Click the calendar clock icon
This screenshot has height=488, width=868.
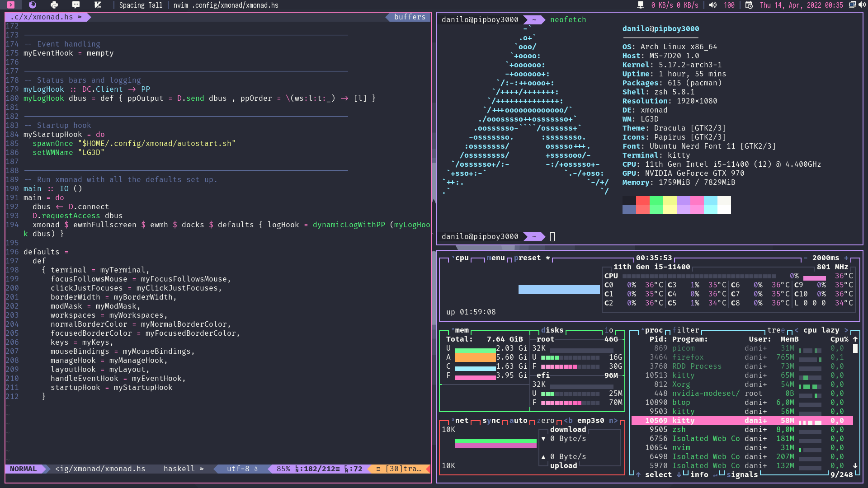pyautogui.click(x=749, y=5)
